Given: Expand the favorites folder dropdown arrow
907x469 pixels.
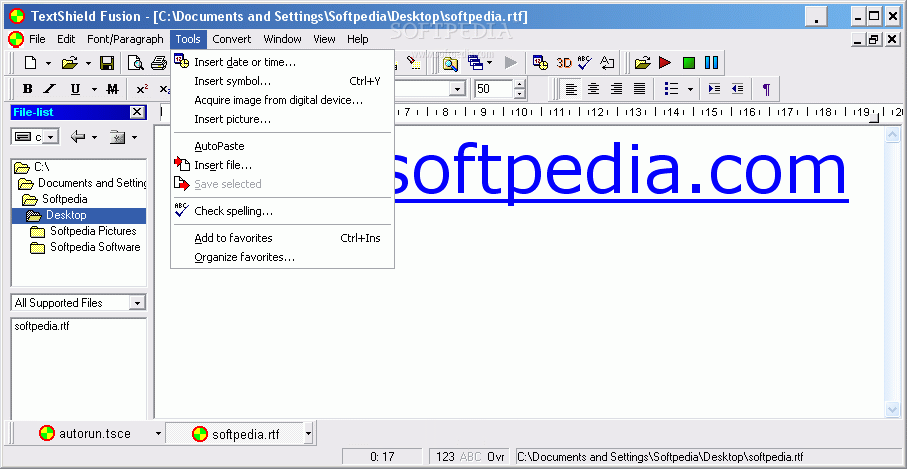Looking at the screenshot, I should click(134, 137).
